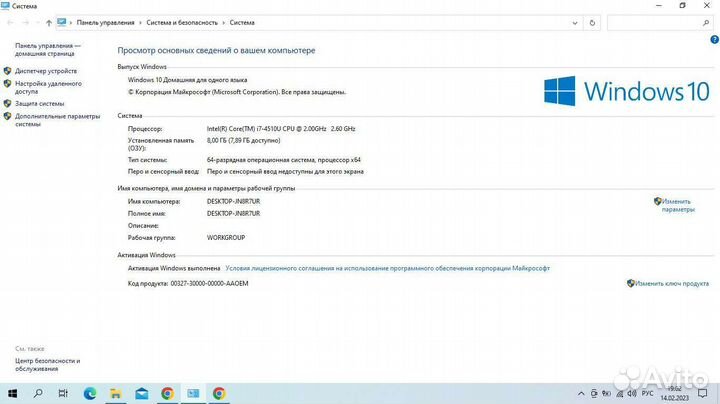
Task: Click product code 00327-30000-00000-AAOEM
Action: [209, 284]
